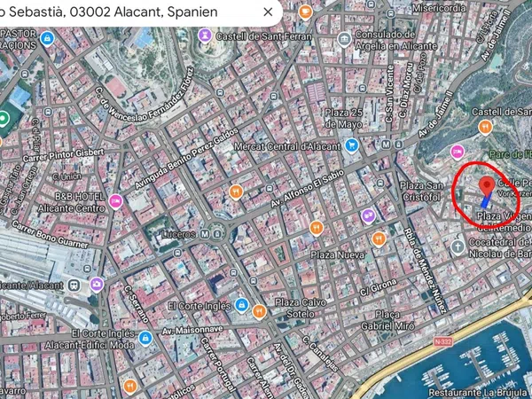Open the orange café marker near the search bar
This screenshot has height=399, width=532.
pyautogui.click(x=305, y=12)
